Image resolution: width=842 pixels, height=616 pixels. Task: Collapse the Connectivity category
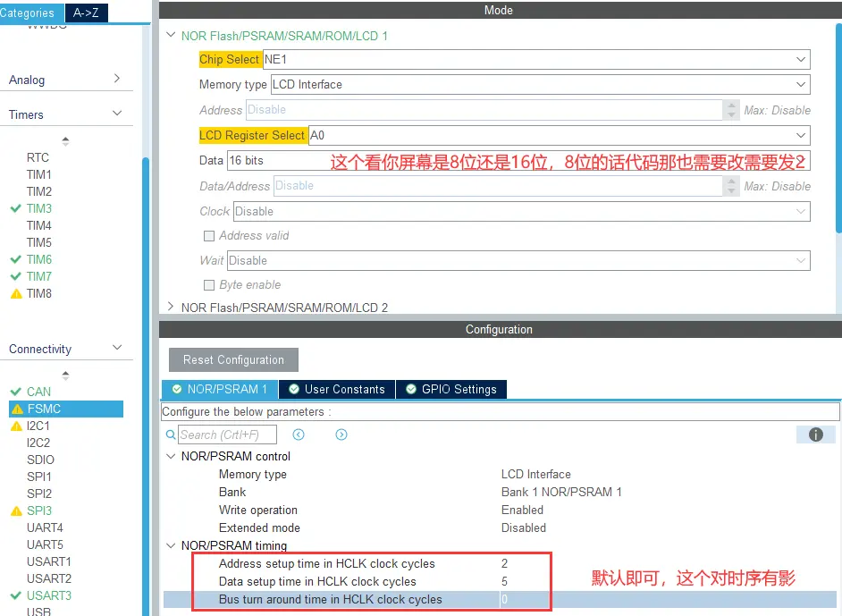[x=117, y=348]
